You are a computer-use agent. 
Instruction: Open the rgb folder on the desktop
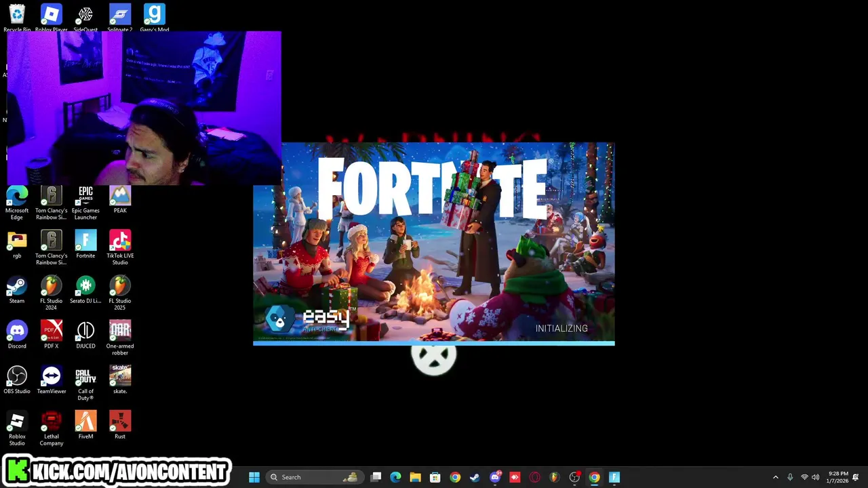click(17, 245)
